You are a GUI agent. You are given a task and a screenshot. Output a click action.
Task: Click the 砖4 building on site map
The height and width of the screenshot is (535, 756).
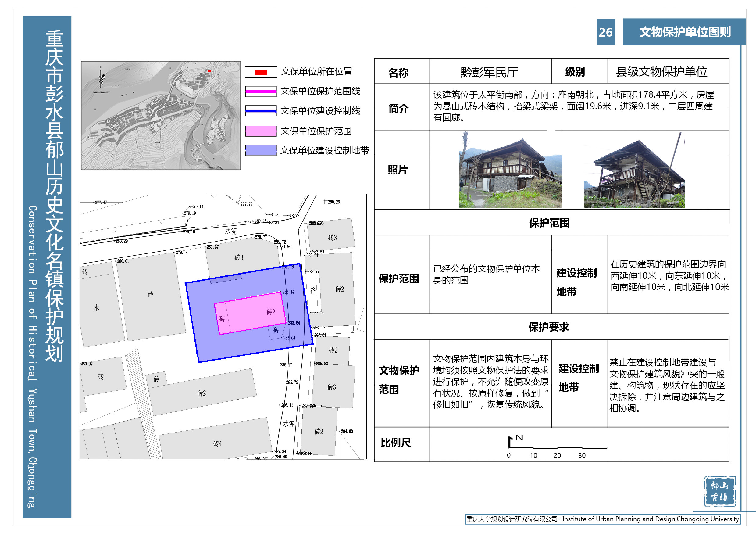tap(217, 443)
